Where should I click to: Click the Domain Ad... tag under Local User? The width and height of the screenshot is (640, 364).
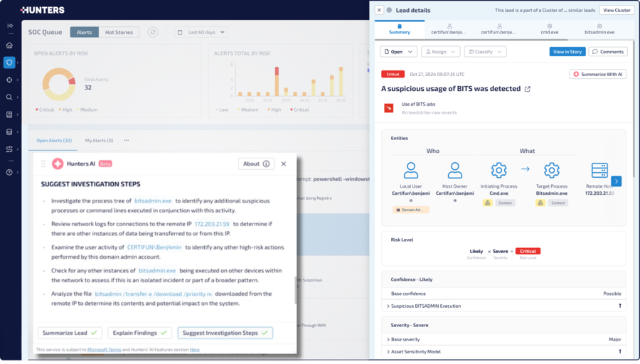tap(410, 210)
